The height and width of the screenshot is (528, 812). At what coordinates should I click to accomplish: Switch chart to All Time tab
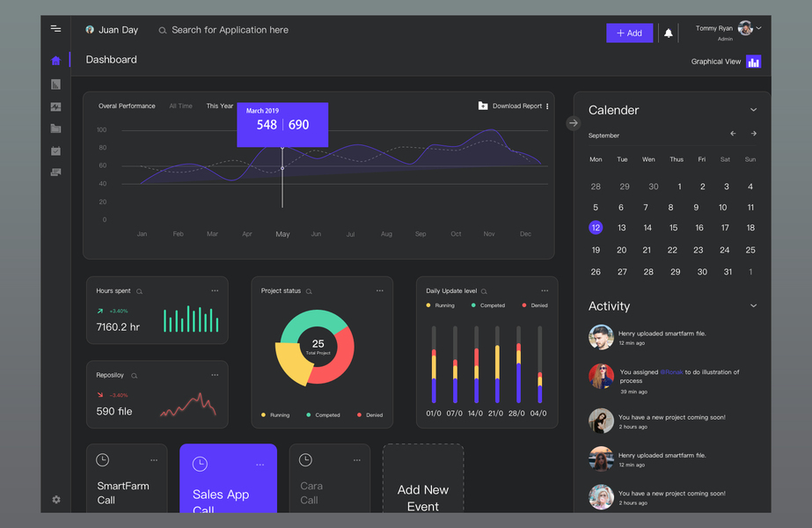pyautogui.click(x=180, y=106)
